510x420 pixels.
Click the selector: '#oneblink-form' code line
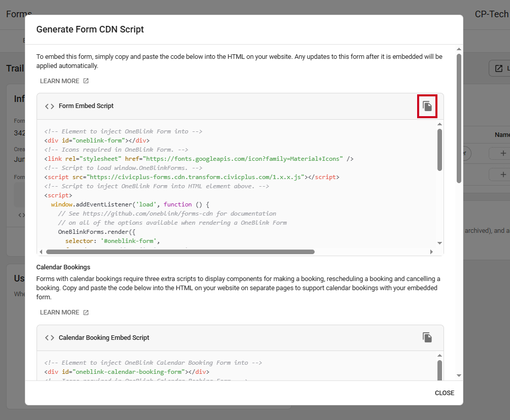pos(112,241)
